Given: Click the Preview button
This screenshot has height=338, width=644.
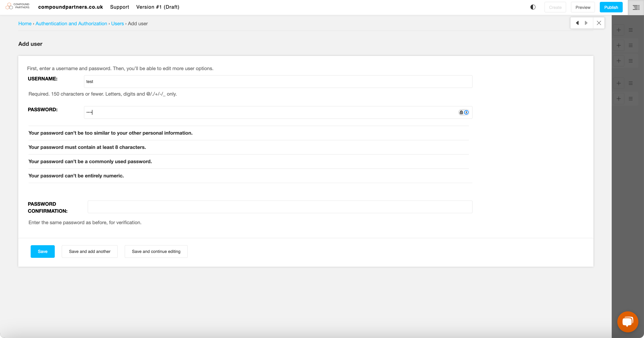Looking at the screenshot, I should [583, 7].
